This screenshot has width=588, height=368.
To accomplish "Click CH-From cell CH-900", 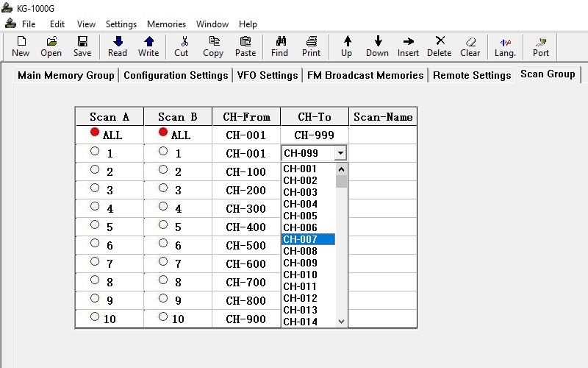I will tap(245, 319).
